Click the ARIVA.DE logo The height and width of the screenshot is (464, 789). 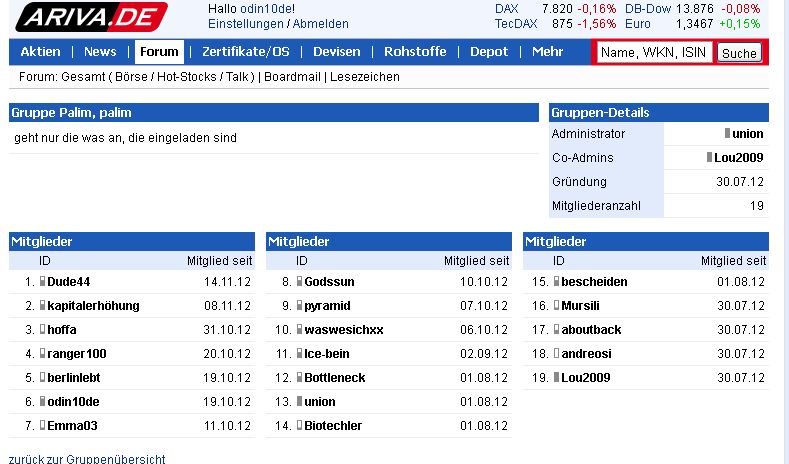pos(92,17)
